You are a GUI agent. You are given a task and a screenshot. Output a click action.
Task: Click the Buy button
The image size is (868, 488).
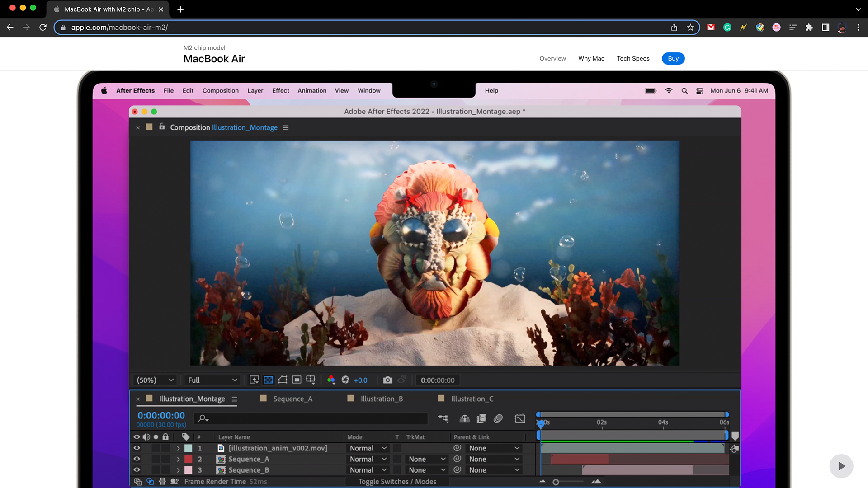click(x=673, y=59)
